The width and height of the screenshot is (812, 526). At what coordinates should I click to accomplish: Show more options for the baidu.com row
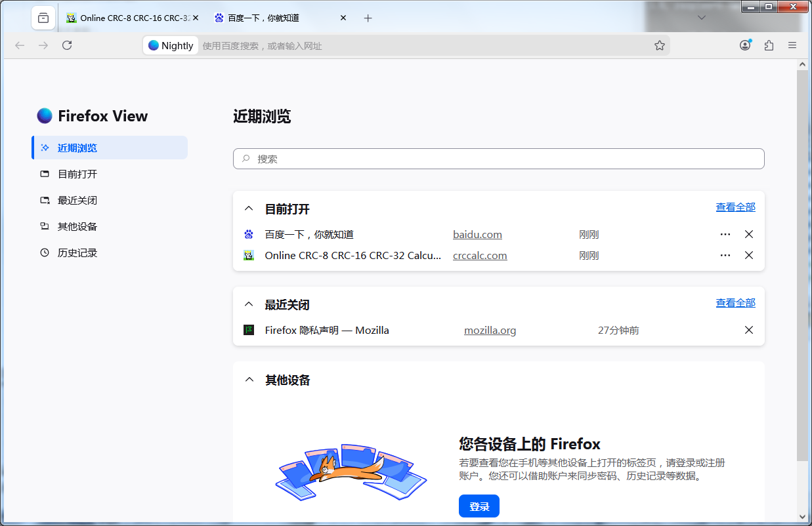click(725, 235)
